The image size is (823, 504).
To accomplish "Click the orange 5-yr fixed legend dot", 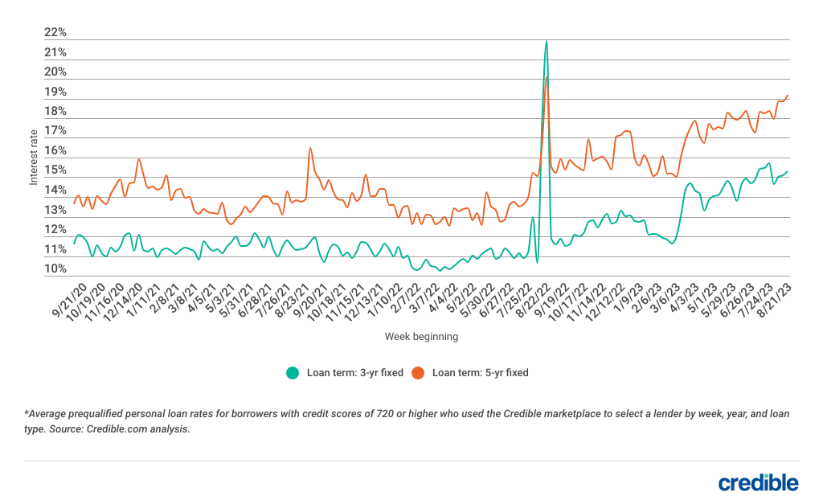I will click(418, 372).
